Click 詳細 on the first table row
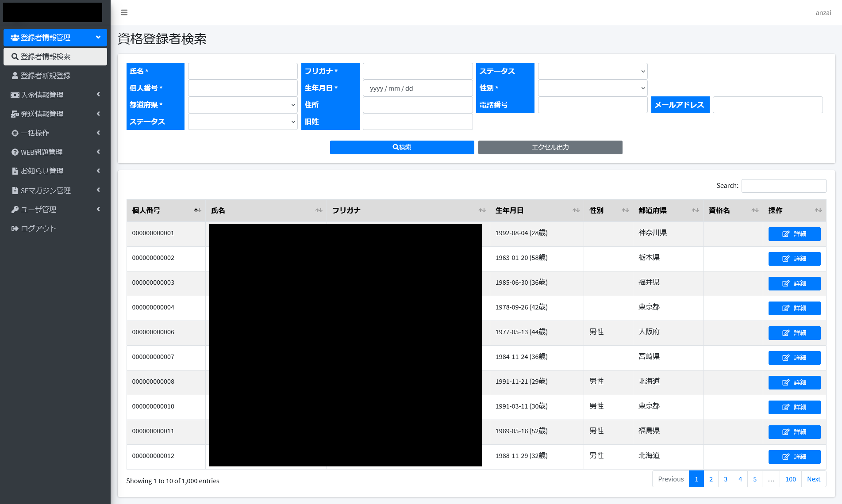Screen dimensions: 842x504 point(794,234)
